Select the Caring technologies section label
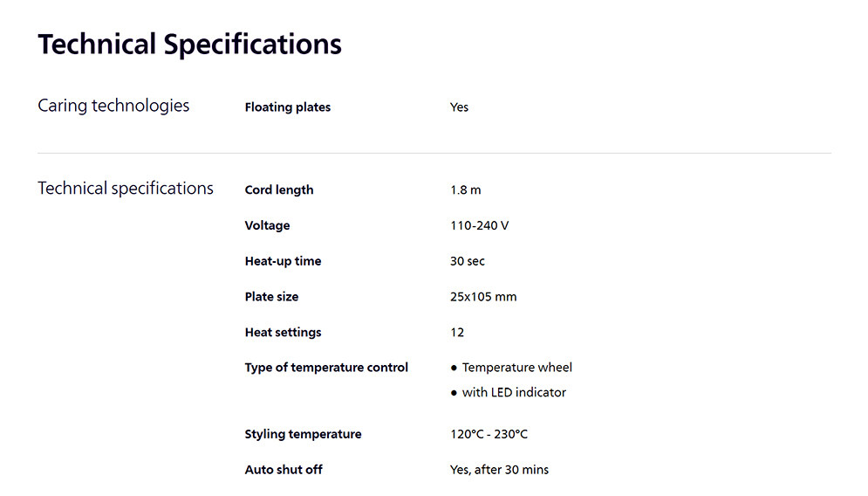This screenshot has height=496, width=868. tap(113, 106)
